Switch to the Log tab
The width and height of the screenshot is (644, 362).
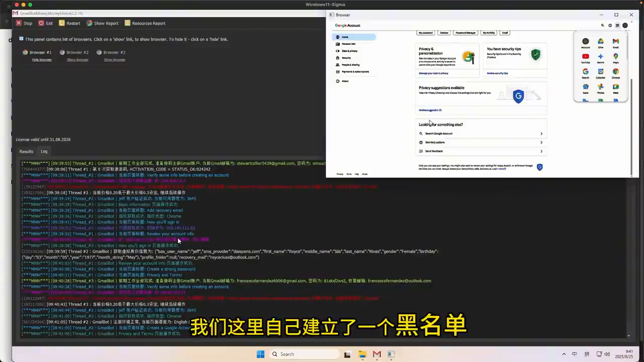click(x=44, y=151)
